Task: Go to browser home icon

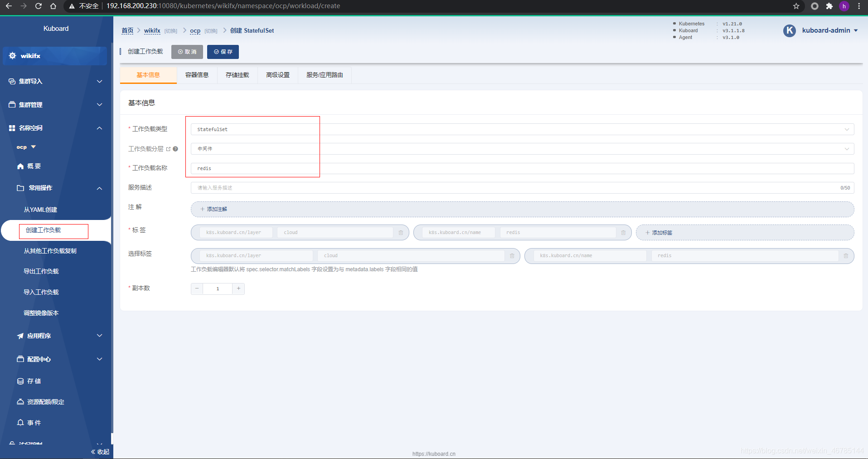Action: [53, 6]
